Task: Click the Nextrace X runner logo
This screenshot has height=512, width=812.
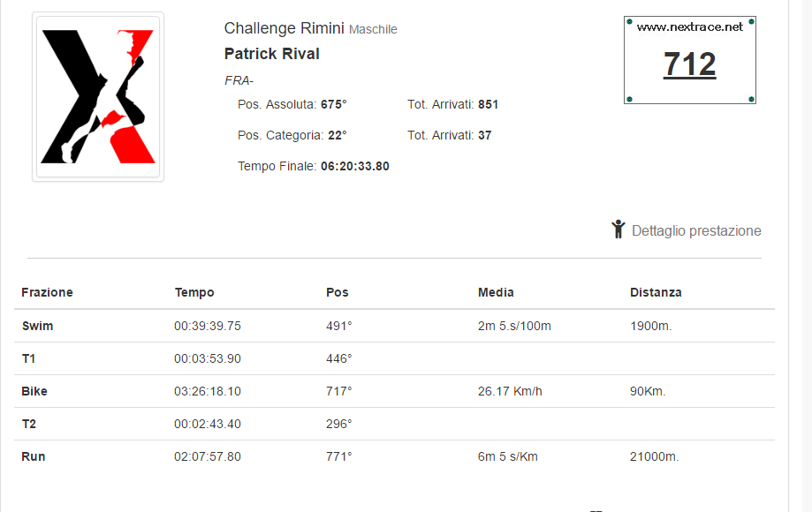Action: [x=98, y=97]
